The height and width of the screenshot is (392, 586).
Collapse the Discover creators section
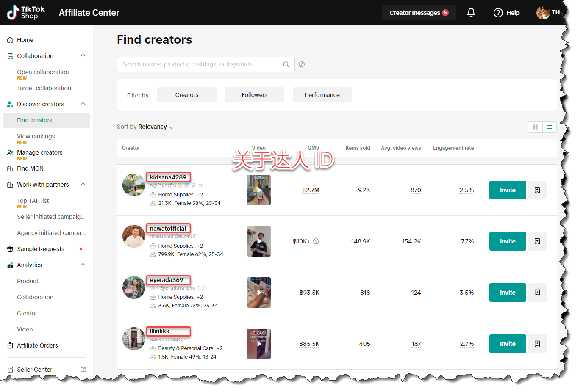(83, 104)
